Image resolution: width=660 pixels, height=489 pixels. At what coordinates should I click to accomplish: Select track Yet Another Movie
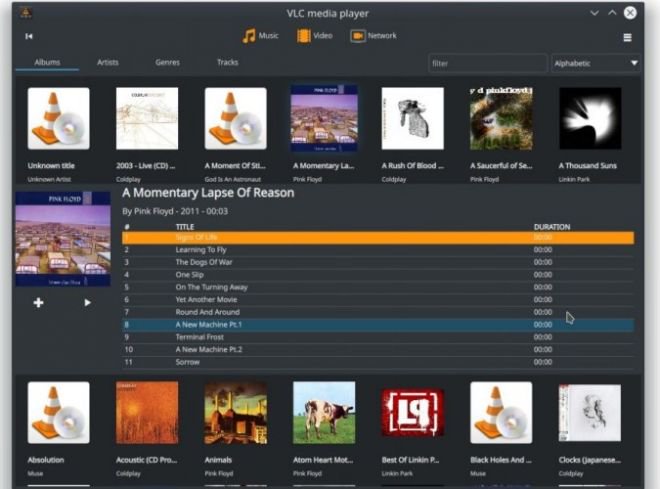tap(378, 300)
